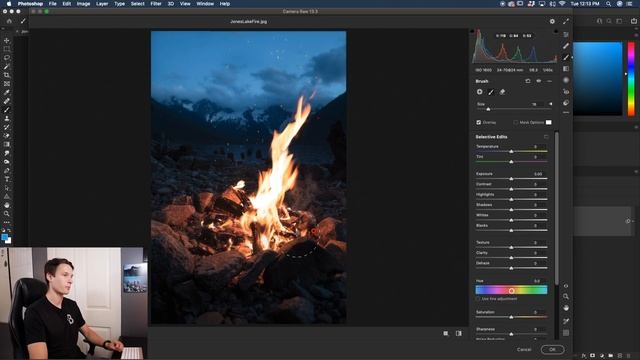The image size is (640, 360).
Task: Open Brush panel more options
Action: point(549,81)
